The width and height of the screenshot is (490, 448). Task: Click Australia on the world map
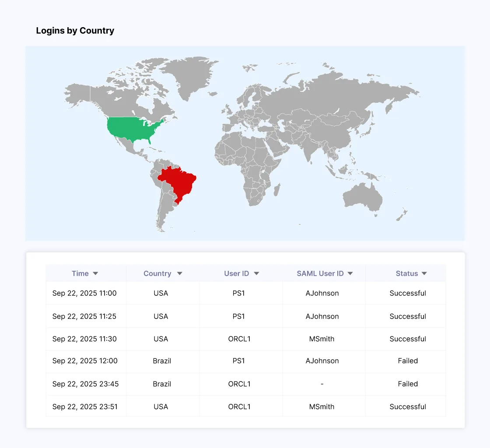point(363,197)
